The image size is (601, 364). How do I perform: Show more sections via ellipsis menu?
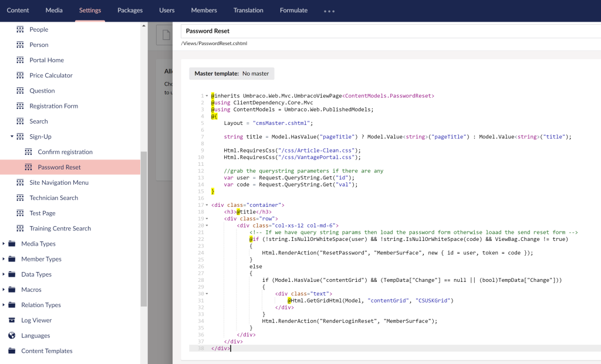pyautogui.click(x=329, y=11)
